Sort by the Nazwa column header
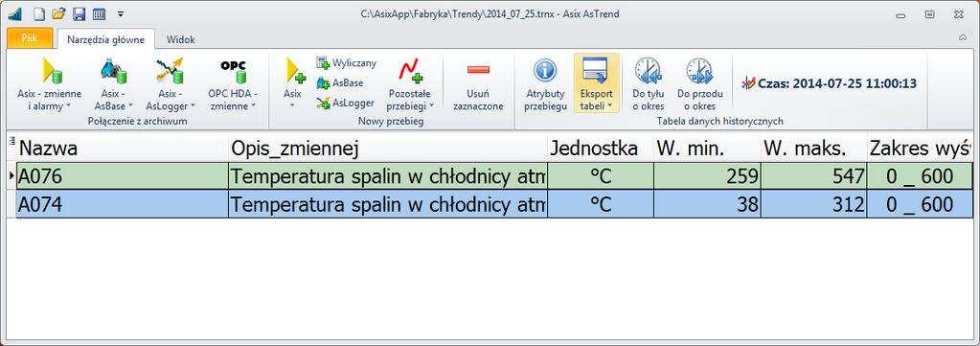The width and height of the screenshot is (980, 346). pyautogui.click(x=123, y=149)
